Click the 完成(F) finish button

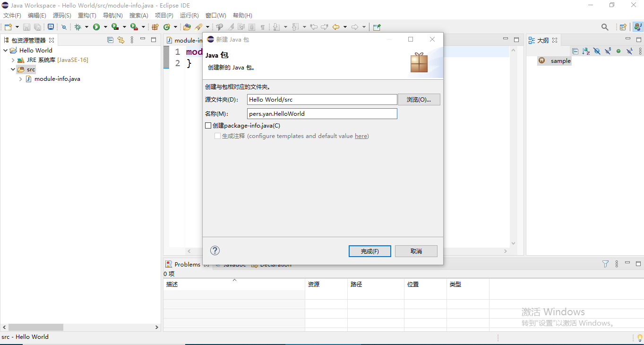click(370, 251)
